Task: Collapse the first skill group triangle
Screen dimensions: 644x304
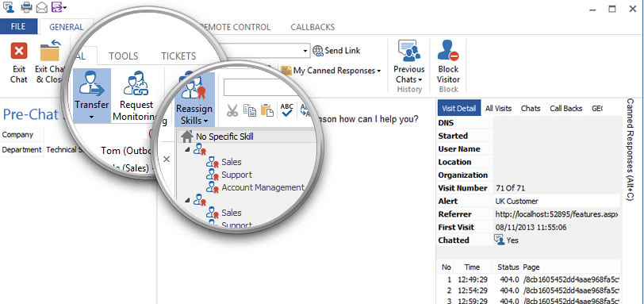Action: pos(188,149)
